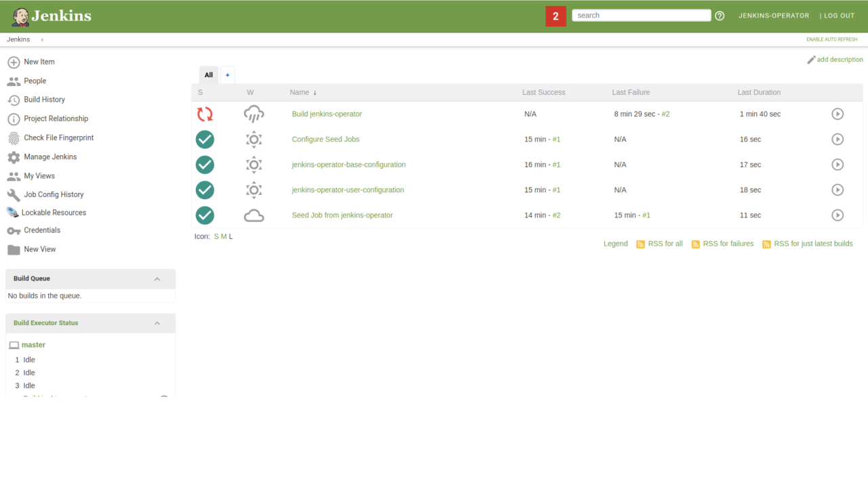Screen dimensions: 868x487
Task: Add a new view with the plus tab
Action: tap(228, 75)
